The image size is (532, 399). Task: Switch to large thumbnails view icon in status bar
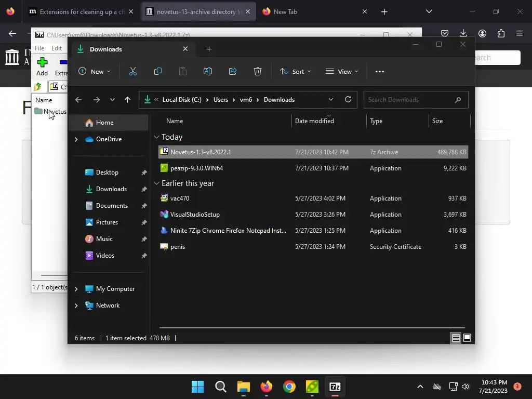tap(467, 338)
